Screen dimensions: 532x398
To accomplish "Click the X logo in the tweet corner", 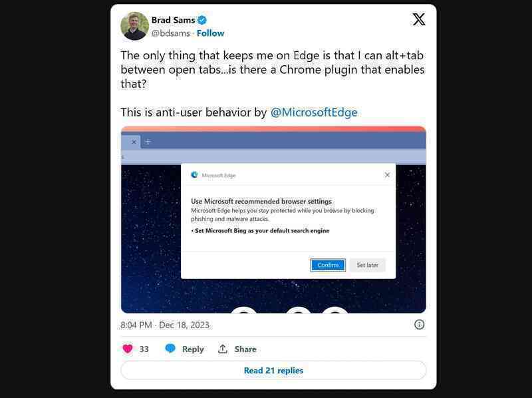I will coord(419,19).
